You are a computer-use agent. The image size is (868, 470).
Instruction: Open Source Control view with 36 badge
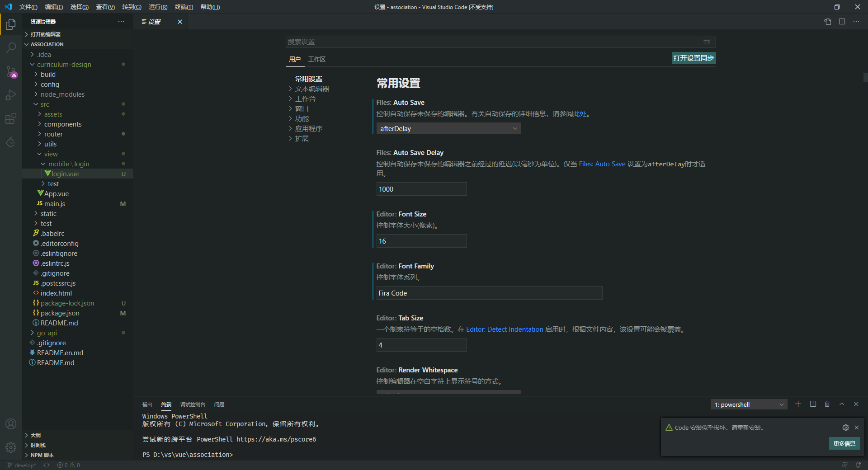(x=11, y=71)
